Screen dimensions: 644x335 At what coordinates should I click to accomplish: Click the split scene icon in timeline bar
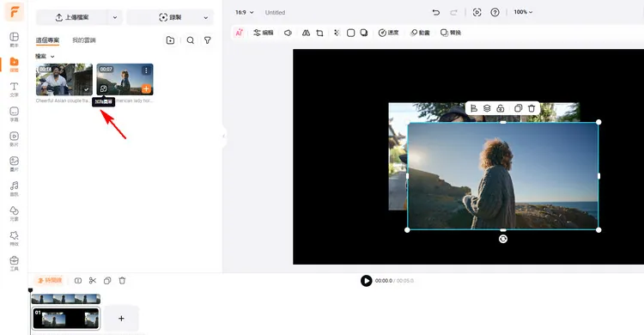(78, 281)
